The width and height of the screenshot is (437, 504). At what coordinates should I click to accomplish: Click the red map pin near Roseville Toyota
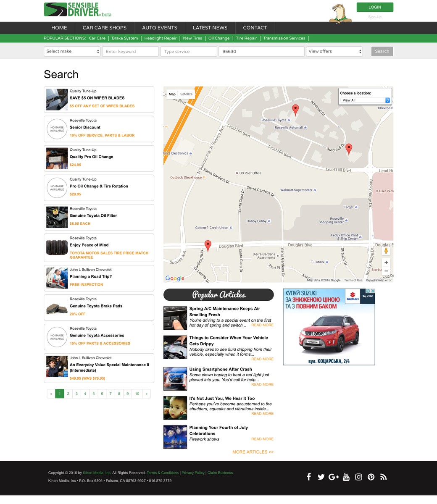point(295,110)
